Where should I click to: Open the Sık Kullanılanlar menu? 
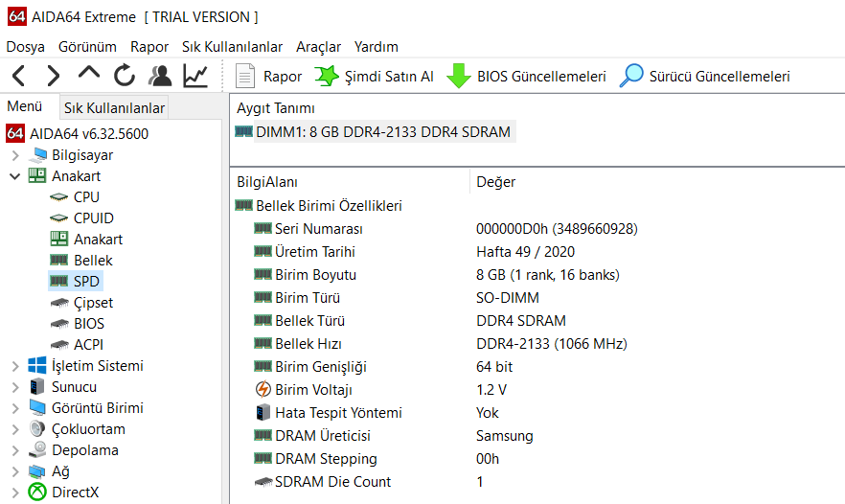[x=232, y=47]
